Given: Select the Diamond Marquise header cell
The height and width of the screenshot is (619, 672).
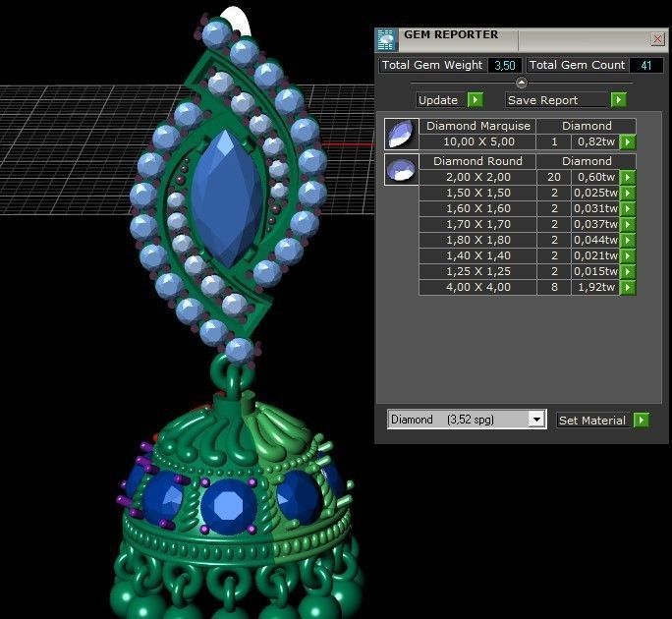Looking at the screenshot, I should [x=477, y=126].
